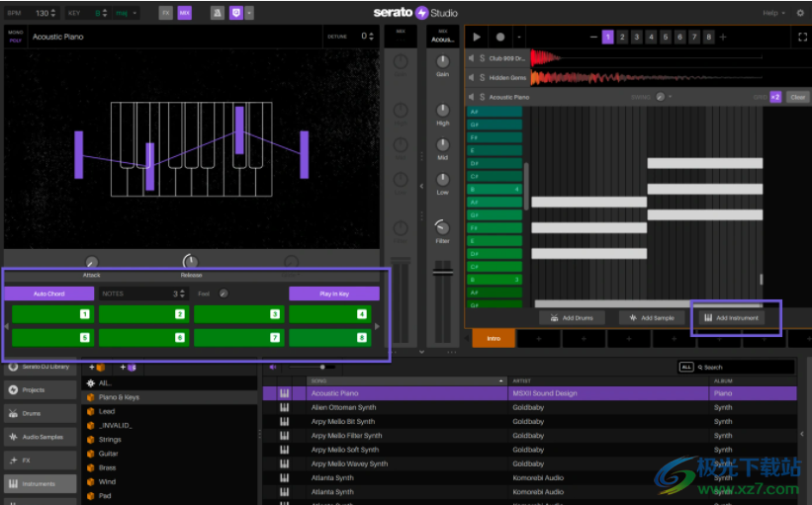Click the plus icon after scene 8
This screenshot has height=505, width=812.
(x=723, y=37)
